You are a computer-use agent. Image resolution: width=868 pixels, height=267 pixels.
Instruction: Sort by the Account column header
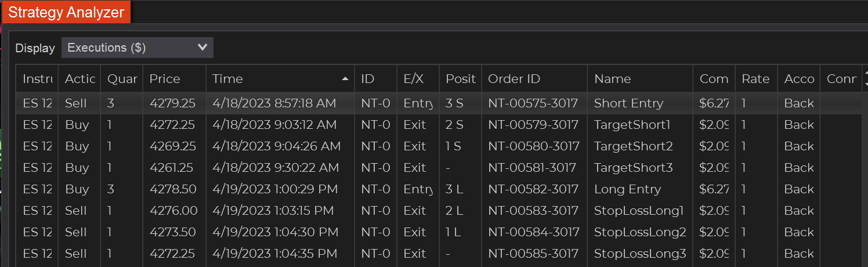click(799, 79)
